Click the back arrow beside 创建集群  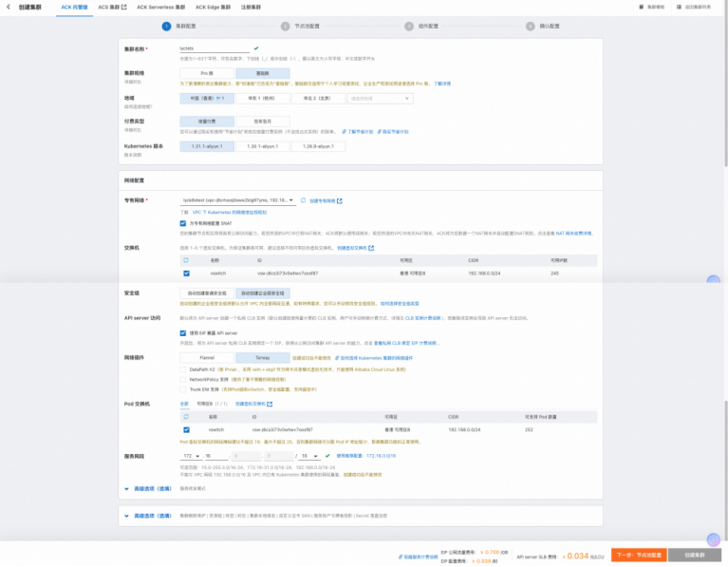point(9,7)
